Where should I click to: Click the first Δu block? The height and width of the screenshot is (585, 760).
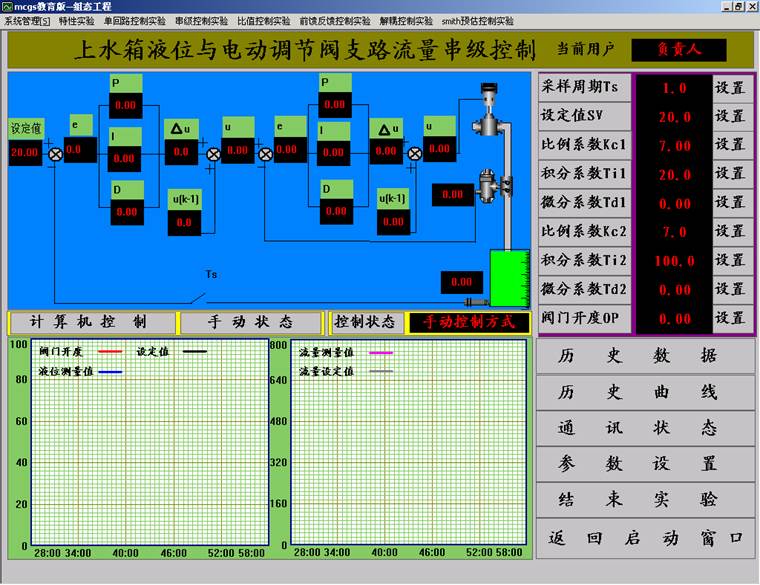point(180,128)
